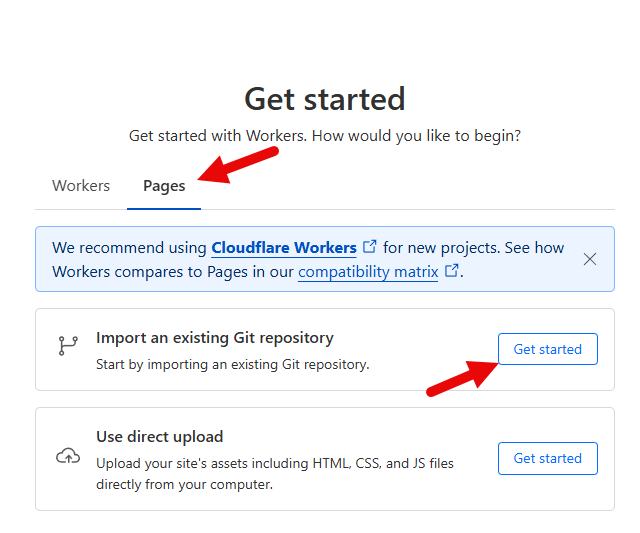
Task: Open the Cloudflare Workers link
Action: point(284,248)
